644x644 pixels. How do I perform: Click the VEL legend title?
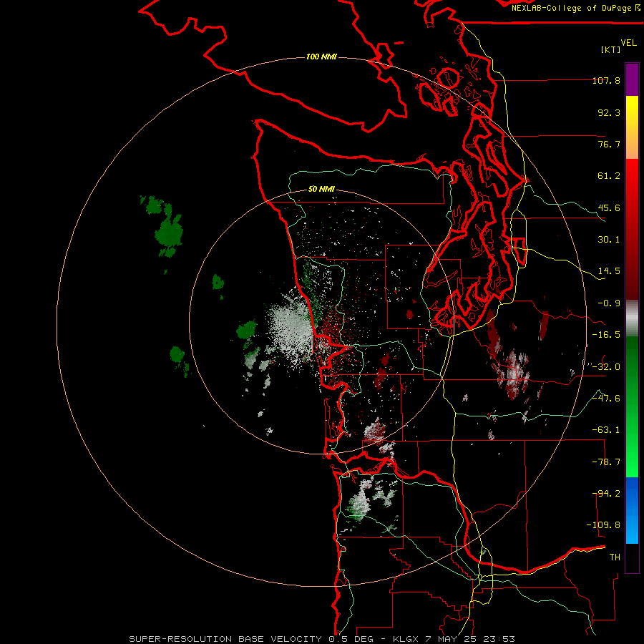pyautogui.click(x=628, y=42)
